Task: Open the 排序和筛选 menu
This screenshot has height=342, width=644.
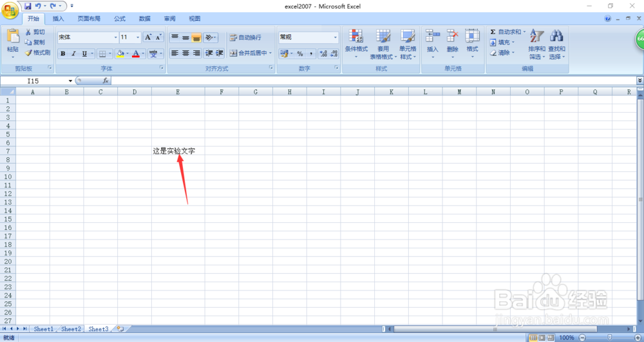Action: [x=536, y=45]
